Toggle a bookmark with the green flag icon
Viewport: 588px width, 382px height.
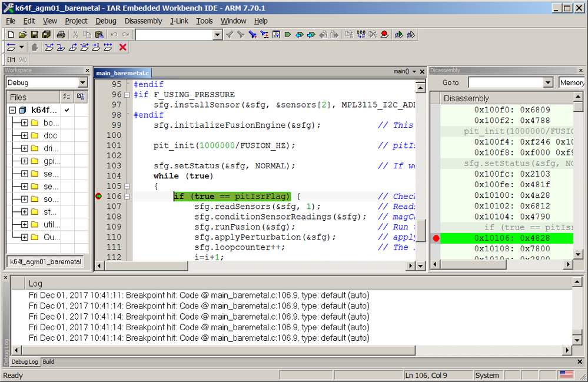click(x=288, y=35)
